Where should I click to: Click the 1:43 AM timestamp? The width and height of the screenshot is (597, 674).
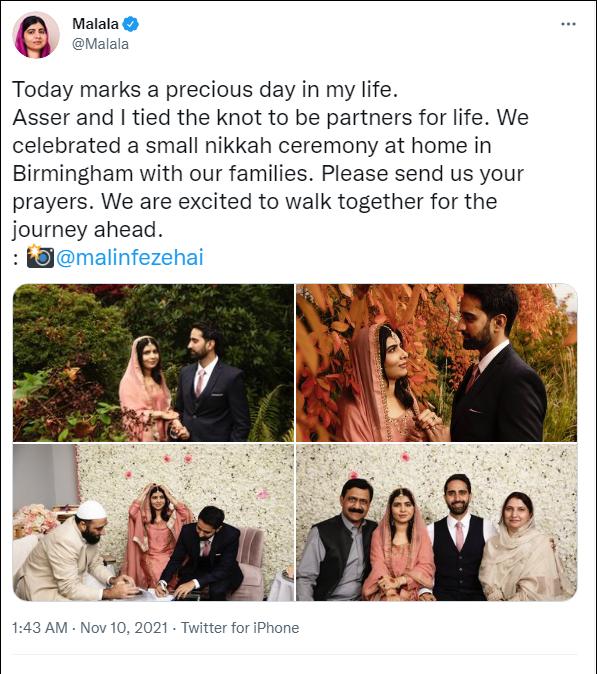coord(40,628)
